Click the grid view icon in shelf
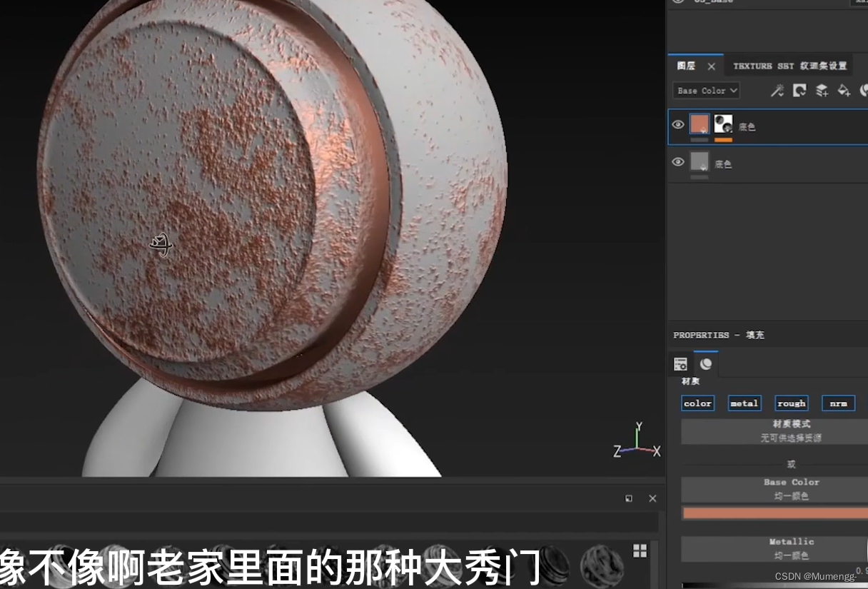The image size is (868, 589). [x=640, y=550]
